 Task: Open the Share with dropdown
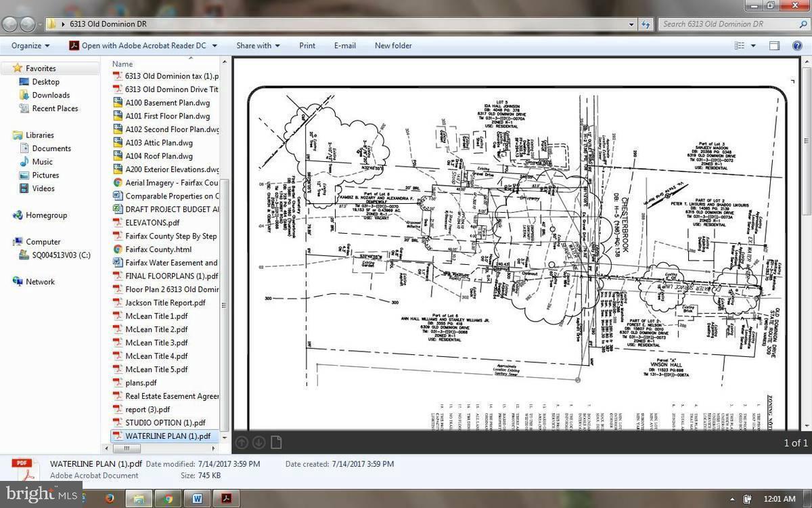[258, 45]
